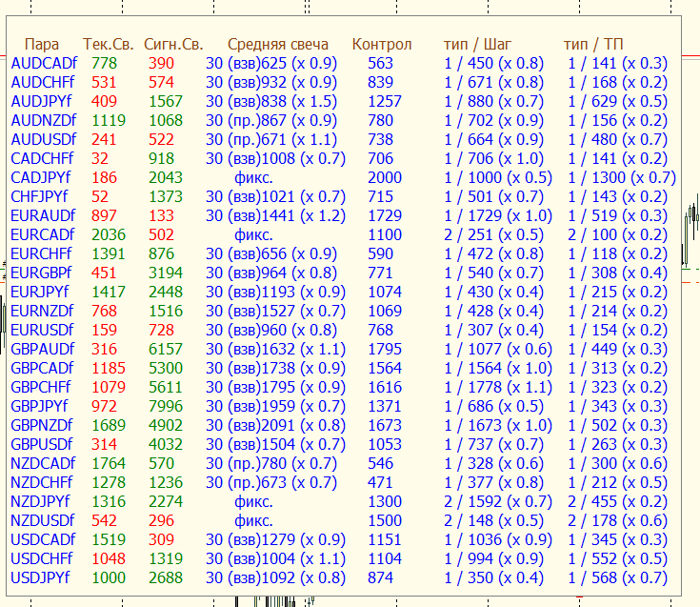Click NZDJPYf step value '2 / 1592 (x 0.7)'
Screen dimensions: 700x607
coord(498,501)
